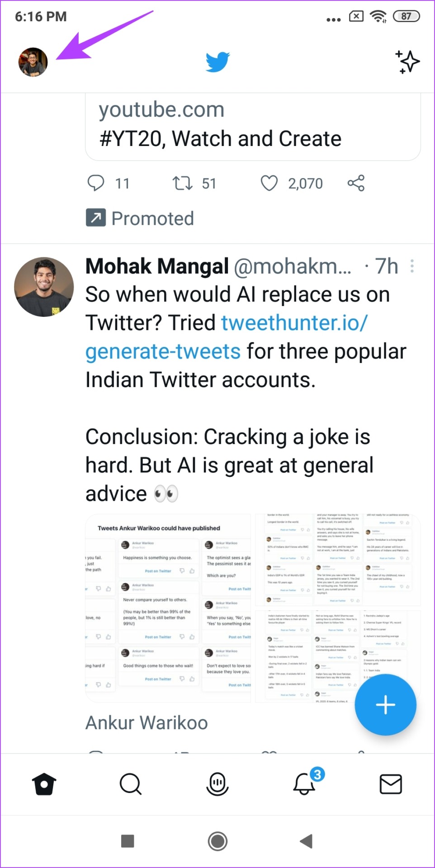View Mohak Mangal's profile picture

click(44, 287)
